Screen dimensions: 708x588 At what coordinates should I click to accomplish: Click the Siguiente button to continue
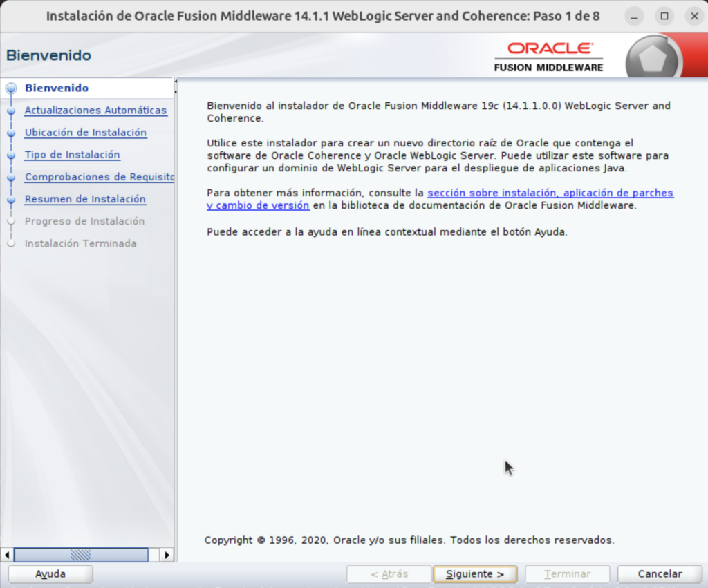[475, 573]
